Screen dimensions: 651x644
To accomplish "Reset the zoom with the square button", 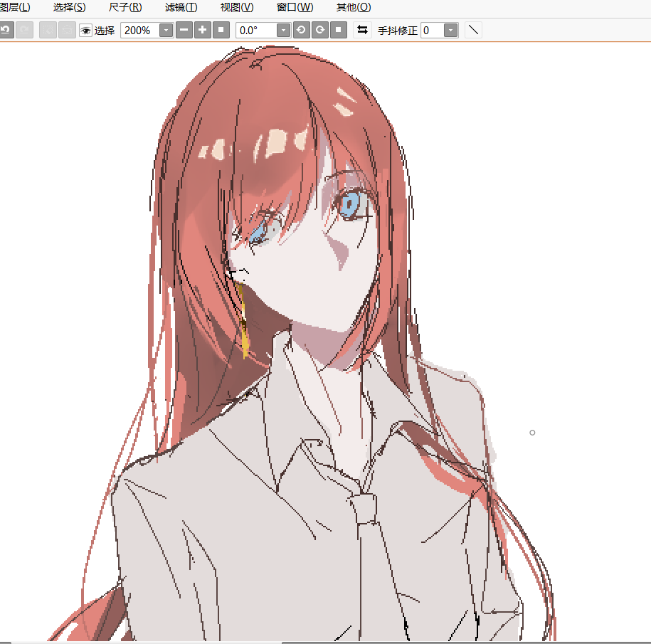I will (x=221, y=31).
